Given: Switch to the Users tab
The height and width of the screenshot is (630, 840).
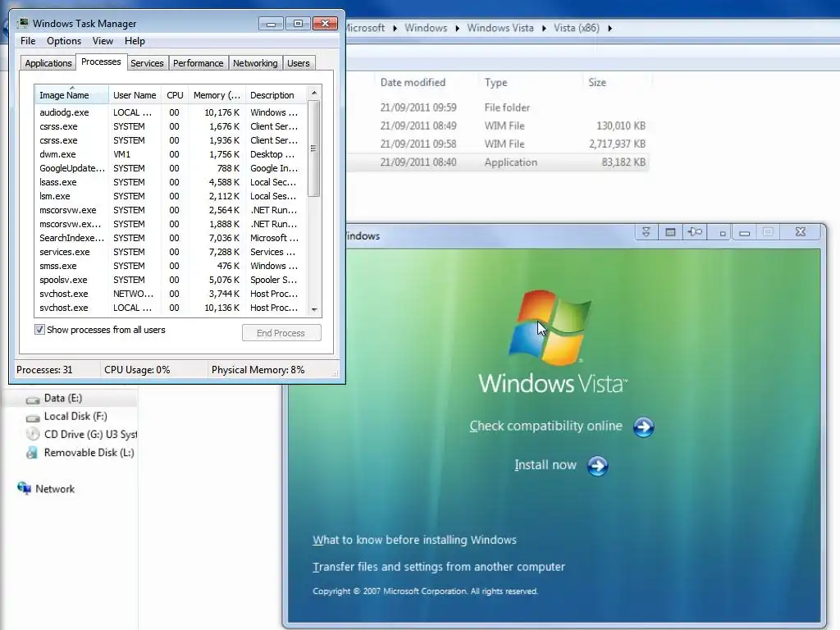Looking at the screenshot, I should point(299,63).
